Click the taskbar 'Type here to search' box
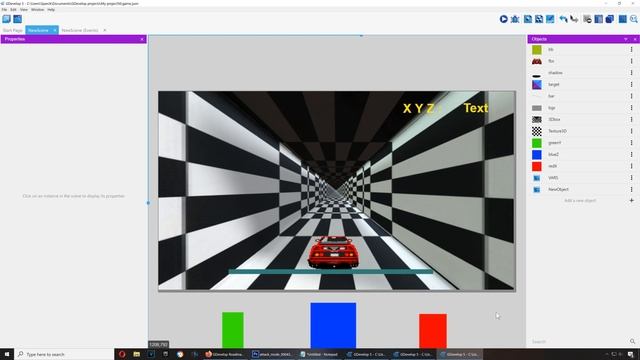 point(64,354)
